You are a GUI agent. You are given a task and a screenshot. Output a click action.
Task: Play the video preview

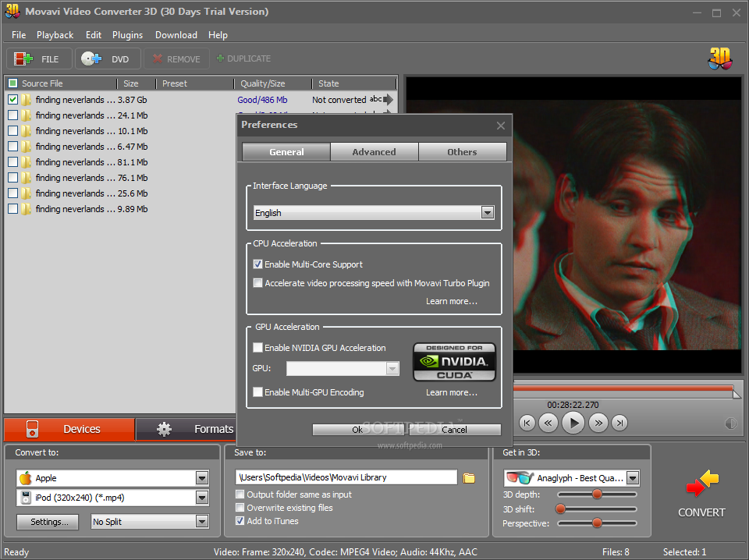tap(573, 423)
